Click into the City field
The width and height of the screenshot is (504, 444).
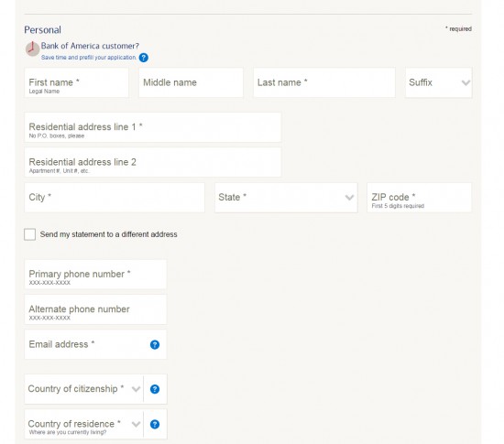[115, 198]
